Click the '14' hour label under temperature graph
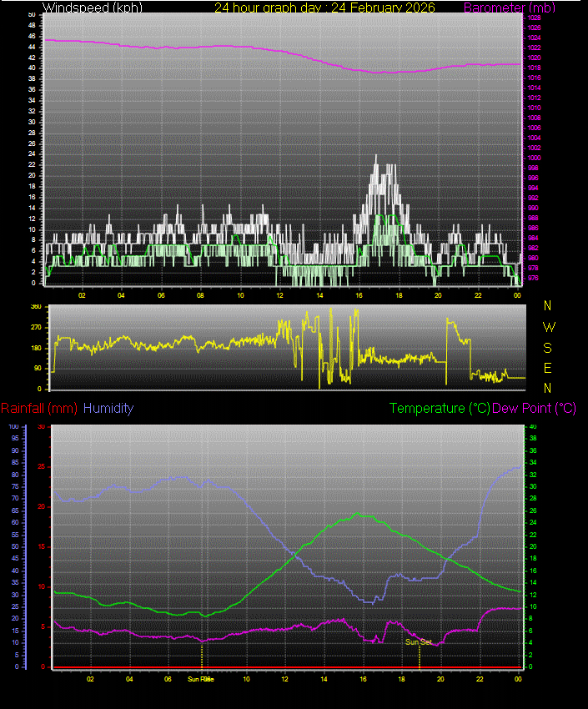 click(324, 679)
